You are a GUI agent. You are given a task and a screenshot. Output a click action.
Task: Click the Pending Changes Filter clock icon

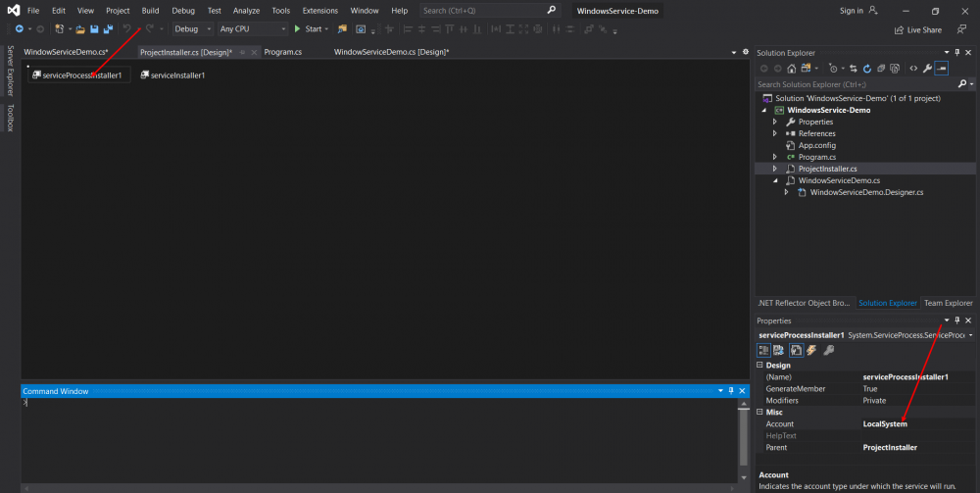832,69
